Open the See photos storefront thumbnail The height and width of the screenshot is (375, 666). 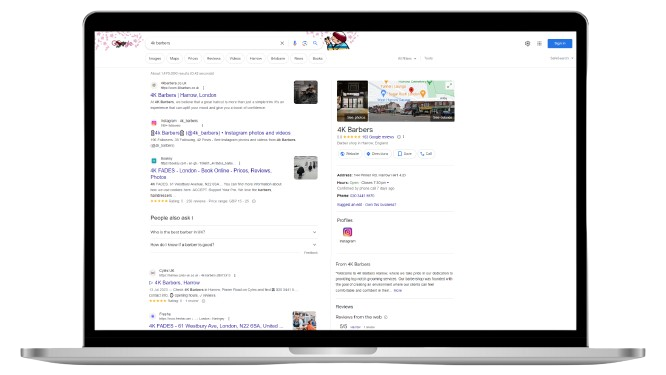[353, 101]
